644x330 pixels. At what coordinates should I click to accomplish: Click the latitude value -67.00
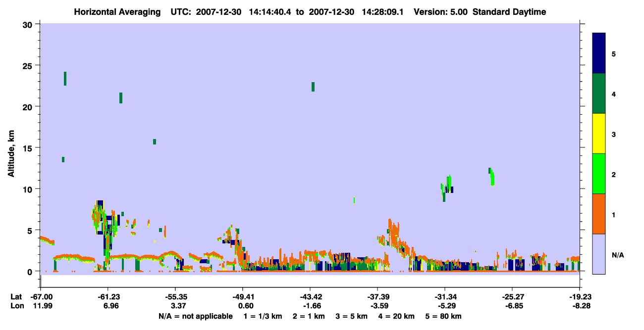[42, 297]
